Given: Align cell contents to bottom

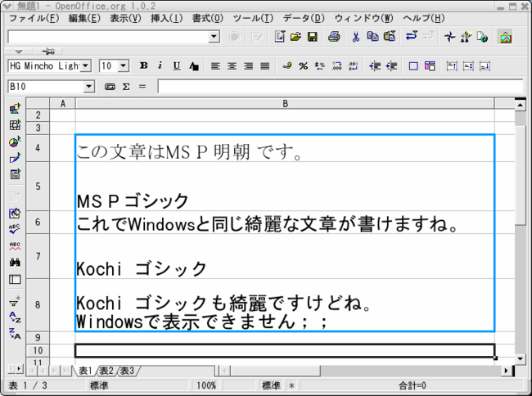Looking at the screenshot, I should click(485, 66).
